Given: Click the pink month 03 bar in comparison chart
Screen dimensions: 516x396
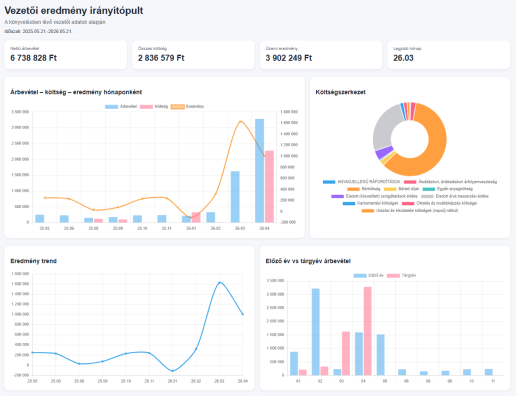Looking at the screenshot, I should pos(346,353).
